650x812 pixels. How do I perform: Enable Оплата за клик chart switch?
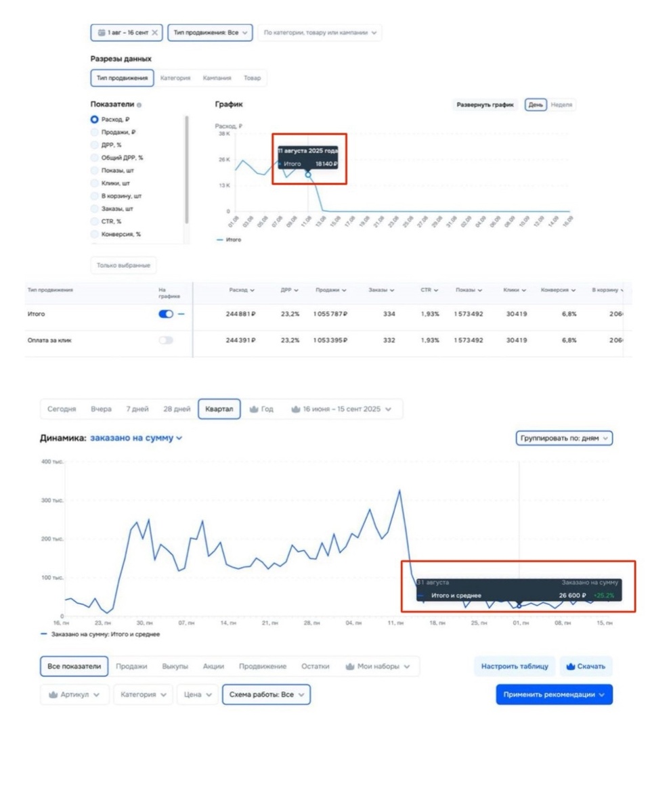pos(166,340)
